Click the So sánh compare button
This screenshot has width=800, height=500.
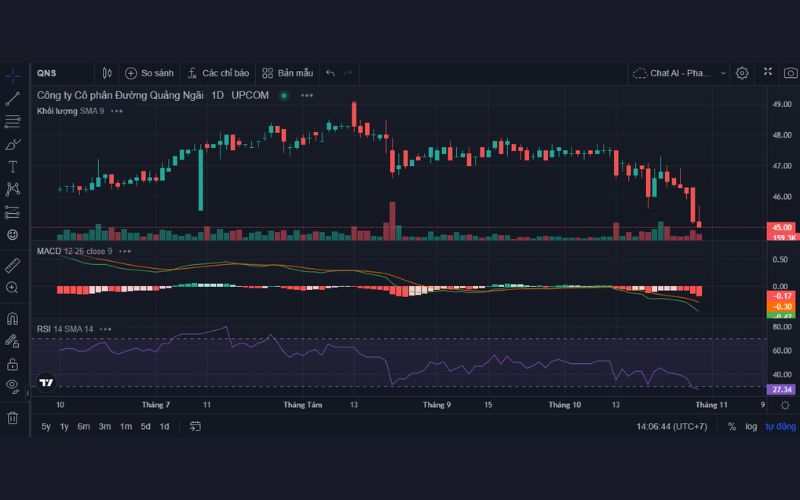click(149, 73)
